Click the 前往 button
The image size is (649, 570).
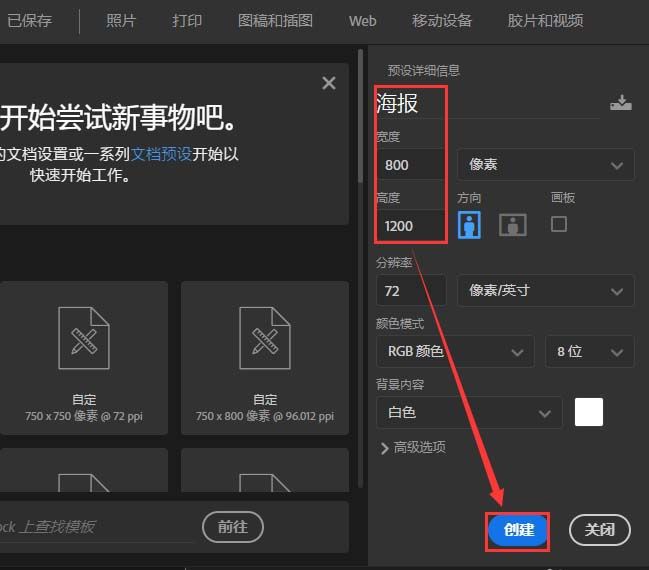[x=233, y=527]
